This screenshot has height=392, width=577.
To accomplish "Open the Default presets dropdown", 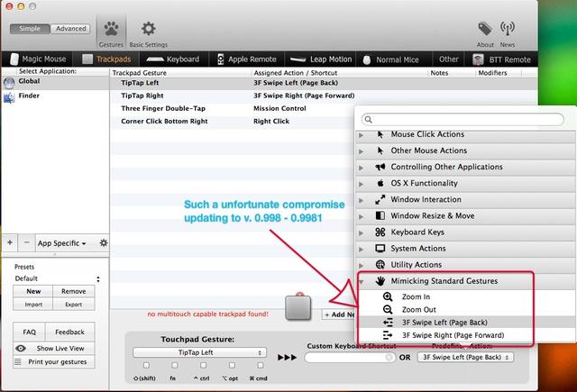I will pos(57,278).
